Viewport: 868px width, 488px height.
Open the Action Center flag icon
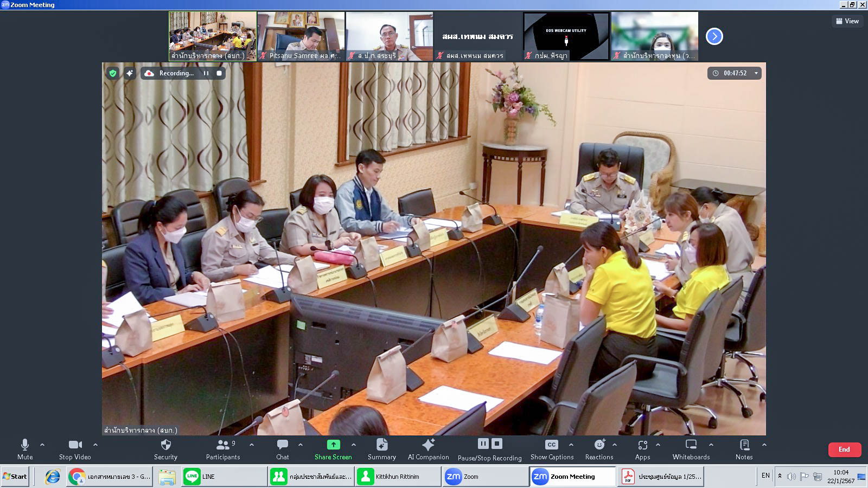(x=805, y=477)
